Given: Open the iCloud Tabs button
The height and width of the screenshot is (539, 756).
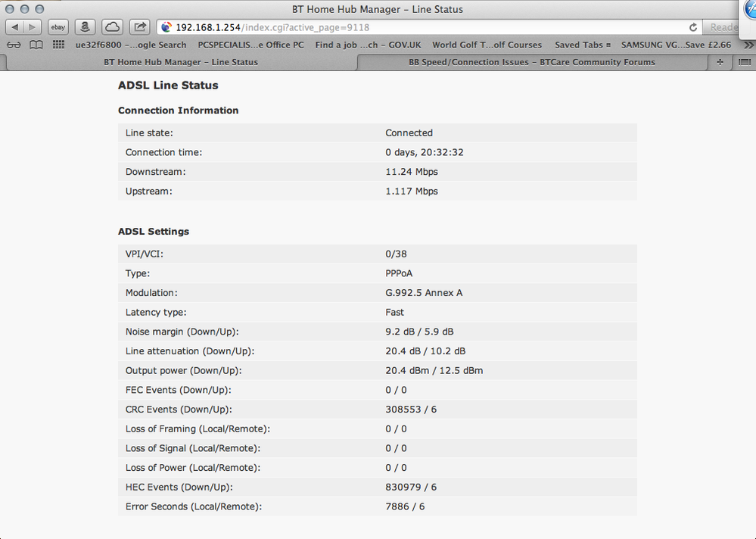Looking at the screenshot, I should (x=112, y=27).
